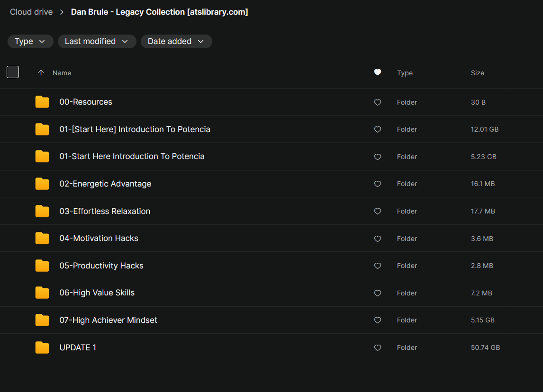
Task: Click the Dan Brule Legacy Collection breadcrumb title
Action: 159,12
